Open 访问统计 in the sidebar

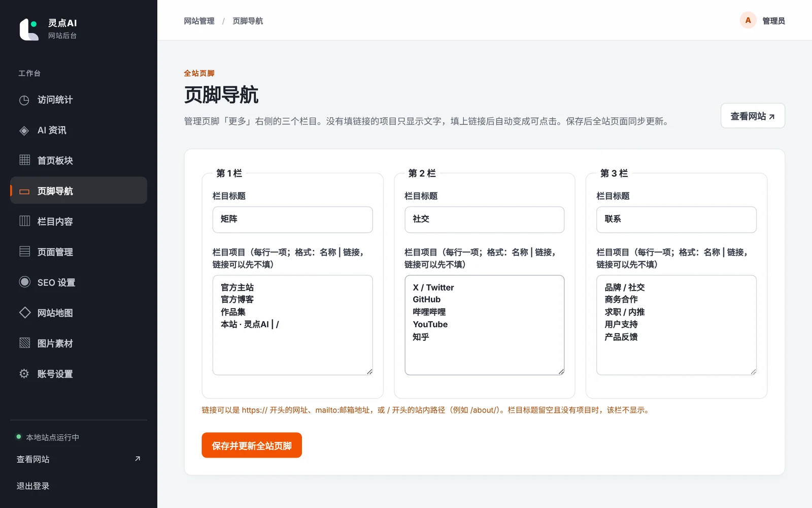coord(79,100)
